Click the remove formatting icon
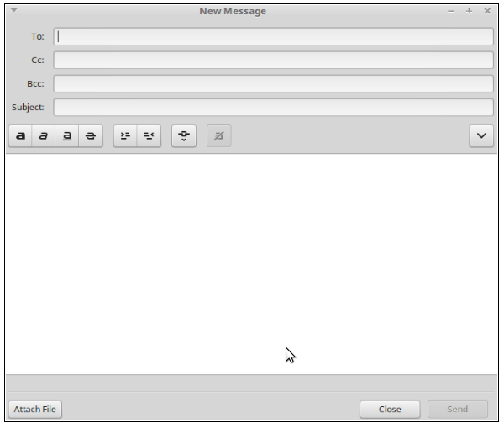Screen dimensions: 504x428 (219, 136)
